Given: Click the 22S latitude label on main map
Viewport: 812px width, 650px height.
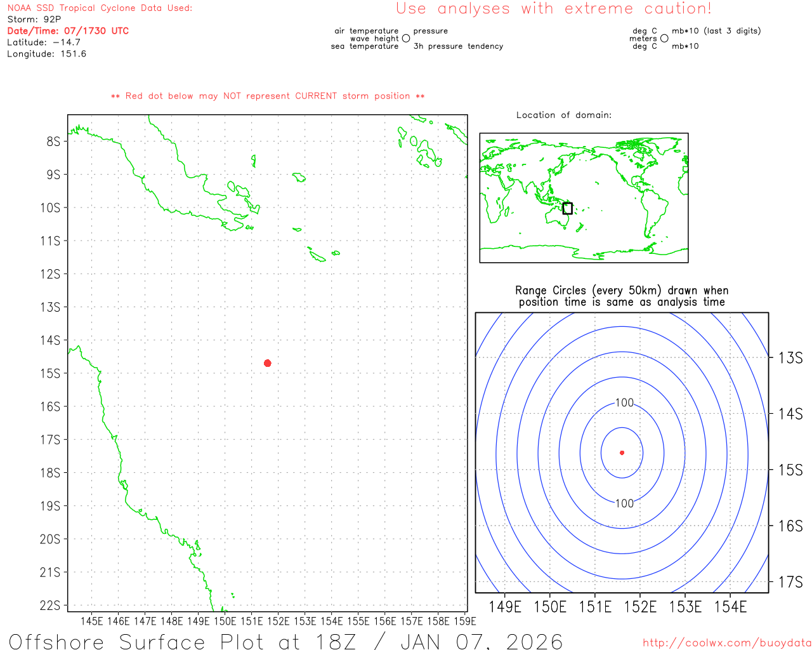Looking at the screenshot, I should click(50, 606).
